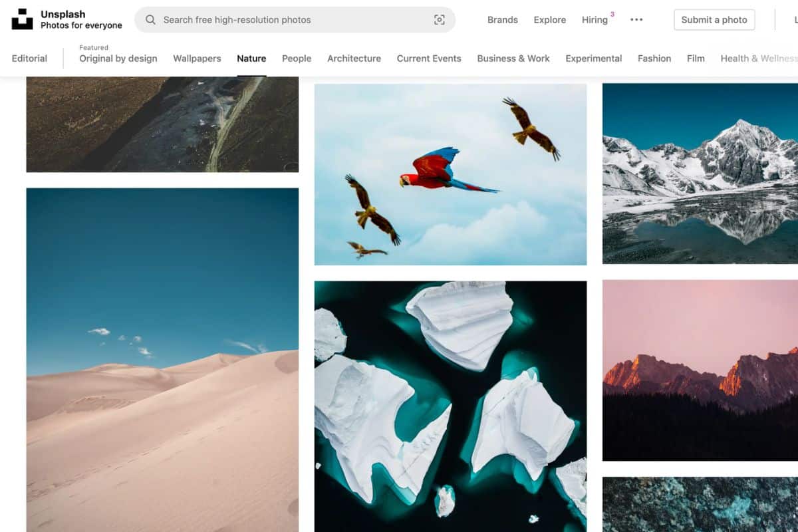Click the Unsplash logo icon

[x=22, y=19]
